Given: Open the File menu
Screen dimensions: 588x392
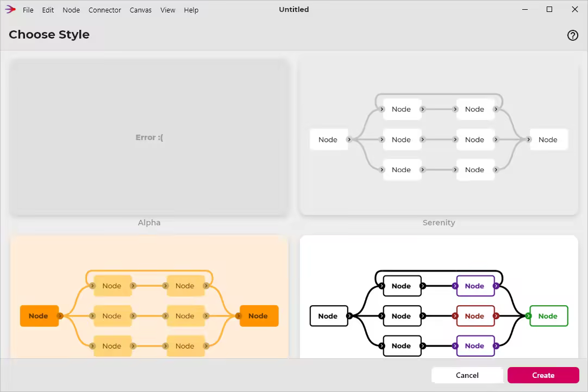Looking at the screenshot, I should pos(28,10).
